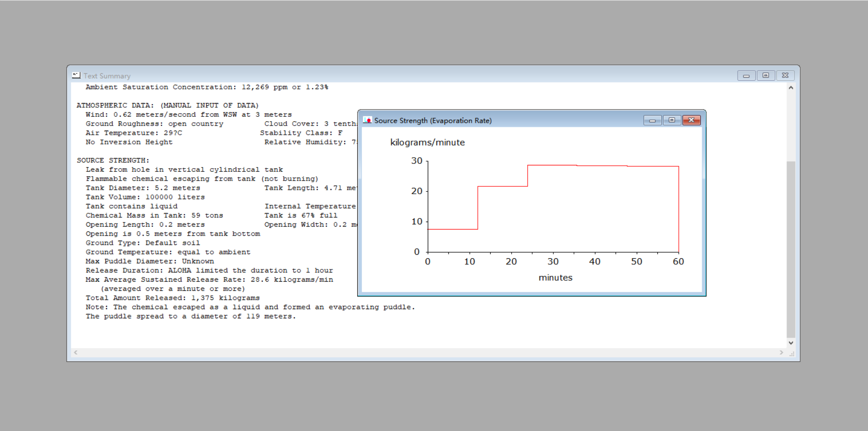Viewport: 868px width, 431px height.
Task: Click the "60" tick label on the graph
Action: pyautogui.click(x=678, y=262)
